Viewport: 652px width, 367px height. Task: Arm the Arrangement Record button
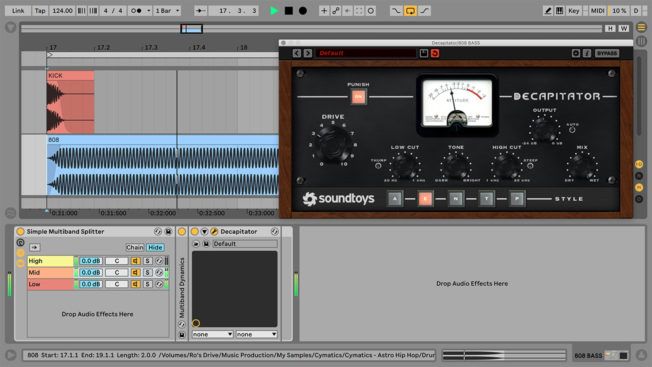[x=303, y=11]
